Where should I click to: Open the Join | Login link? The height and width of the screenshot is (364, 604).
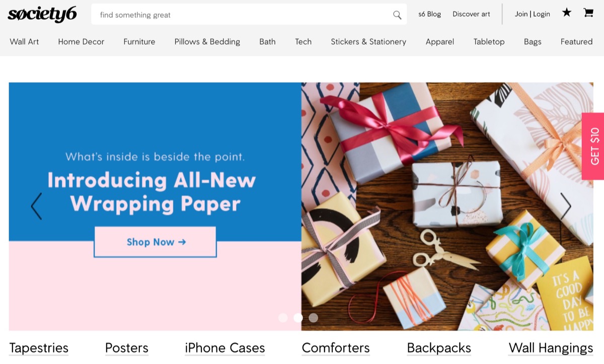533,14
